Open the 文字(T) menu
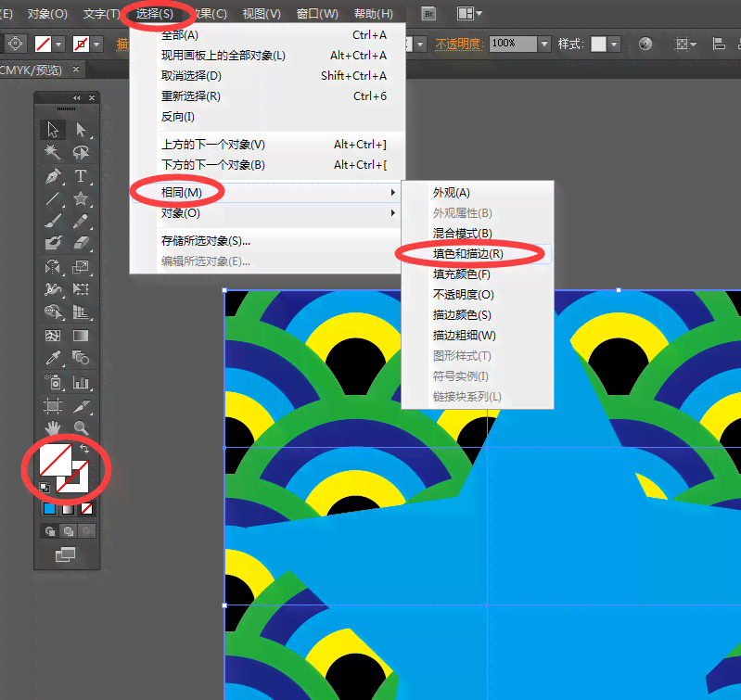Screen dimensions: 741x700 (x=102, y=14)
